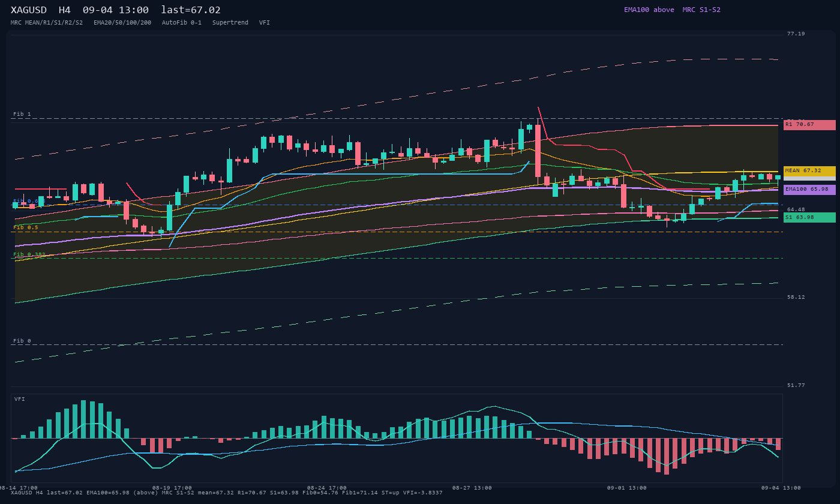Select the 09-04 13:00 time axis marker
This screenshot has height=504, width=840.
tap(781, 488)
